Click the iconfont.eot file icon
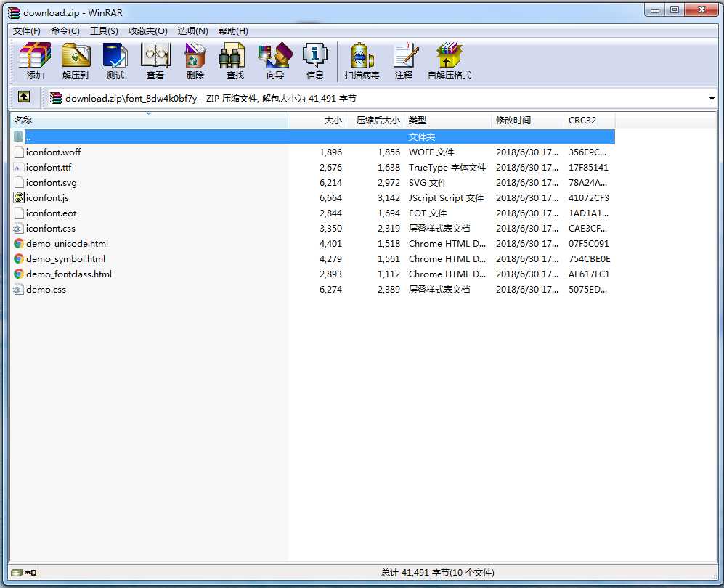This screenshot has height=588, width=724. coord(18,213)
